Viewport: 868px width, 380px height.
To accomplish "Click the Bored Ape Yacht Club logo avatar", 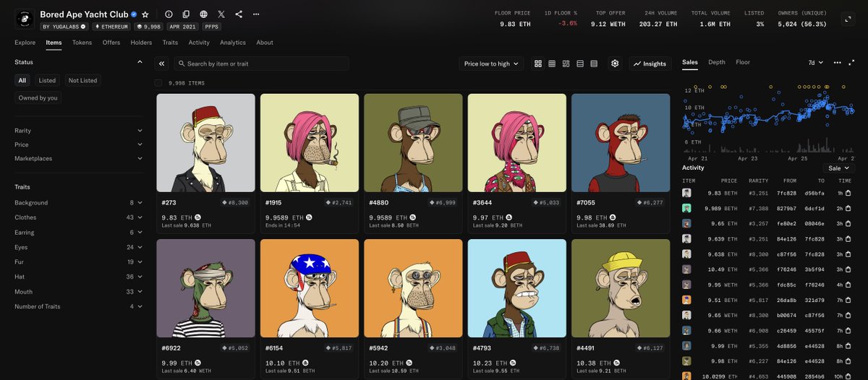I will point(25,19).
